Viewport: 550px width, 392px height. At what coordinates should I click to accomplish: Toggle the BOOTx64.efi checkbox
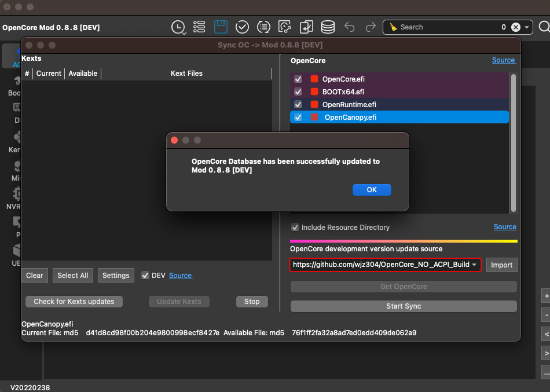point(298,91)
